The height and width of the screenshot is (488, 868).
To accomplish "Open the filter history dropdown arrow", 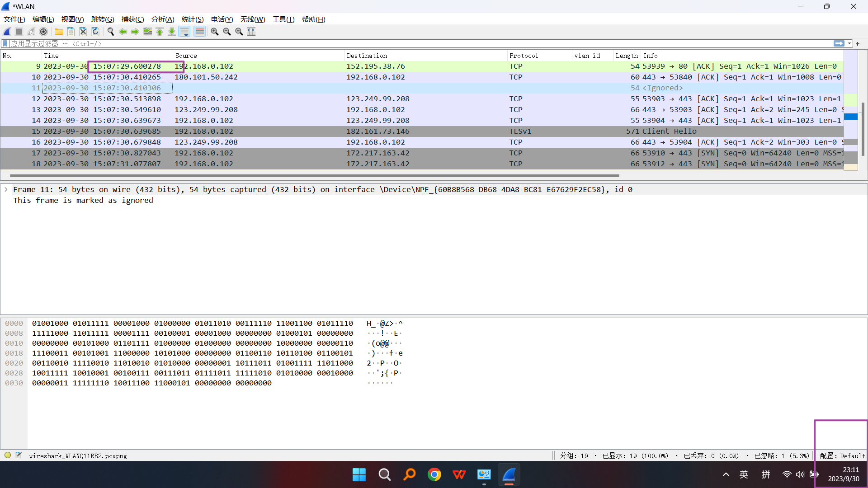I will (x=850, y=44).
